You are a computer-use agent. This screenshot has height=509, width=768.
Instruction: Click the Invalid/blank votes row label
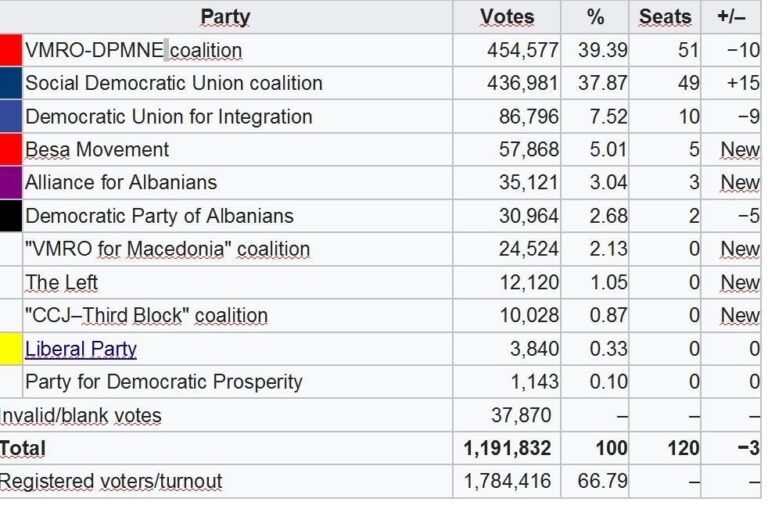coord(80,415)
